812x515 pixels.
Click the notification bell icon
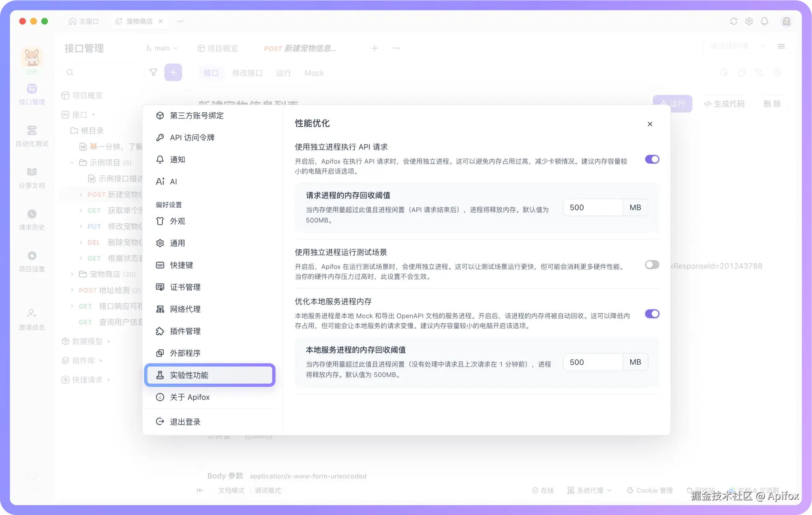765,21
